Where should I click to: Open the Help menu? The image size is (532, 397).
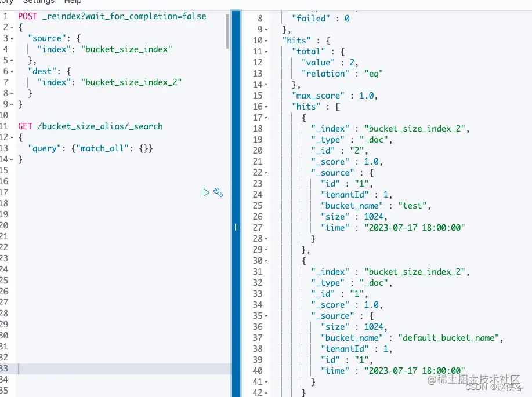click(x=73, y=2)
